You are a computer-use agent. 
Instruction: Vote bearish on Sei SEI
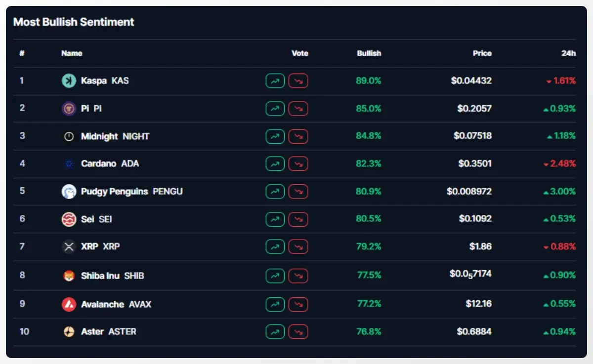(298, 219)
